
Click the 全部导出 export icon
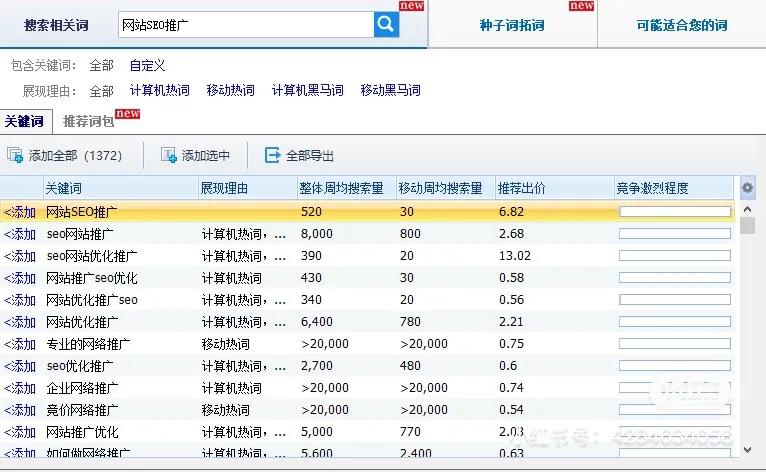(x=272, y=155)
